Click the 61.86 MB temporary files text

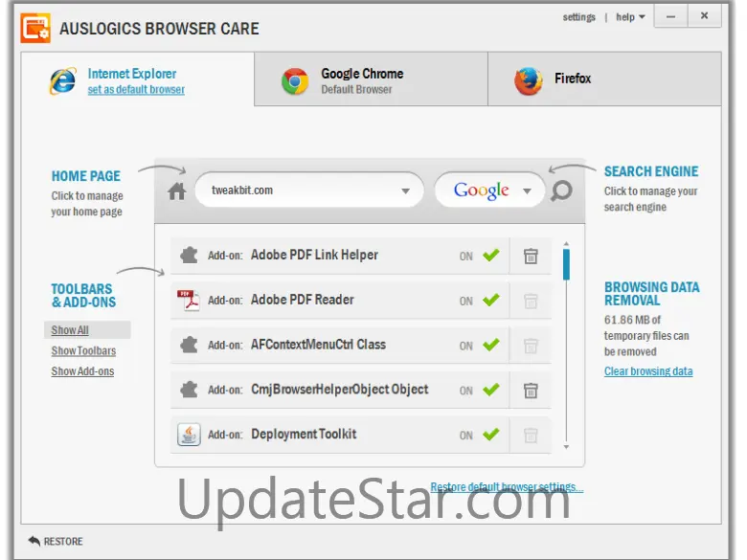tap(646, 336)
